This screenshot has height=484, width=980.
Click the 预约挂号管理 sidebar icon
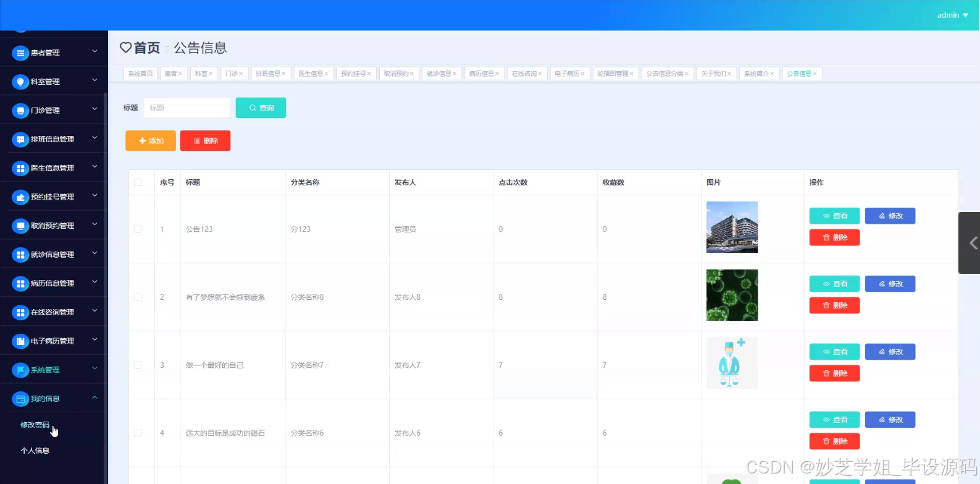click(20, 197)
